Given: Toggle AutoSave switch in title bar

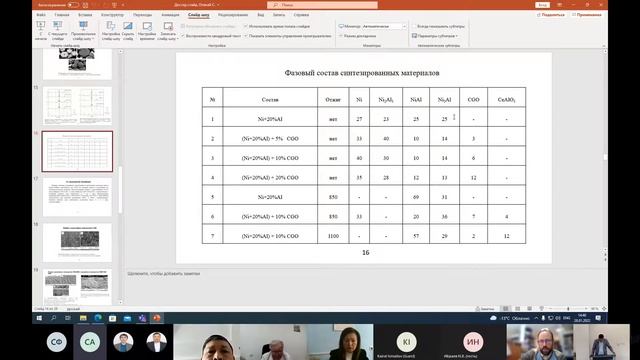Looking at the screenshot, I should 73,5.
